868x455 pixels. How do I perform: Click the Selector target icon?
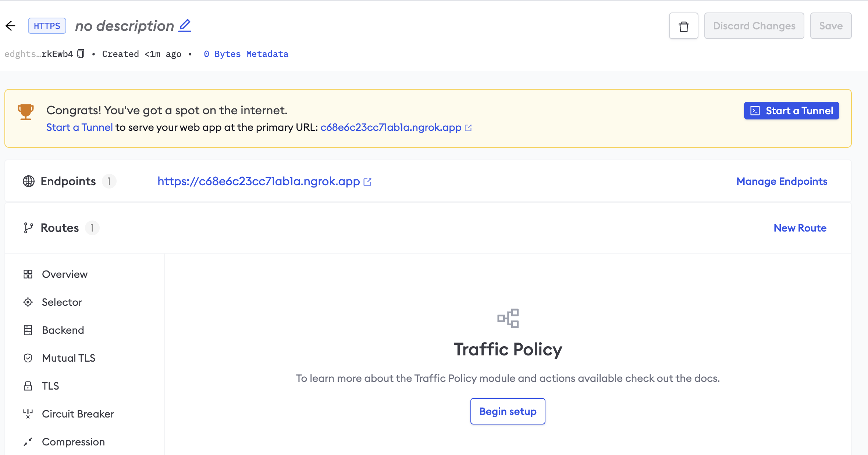coord(28,302)
